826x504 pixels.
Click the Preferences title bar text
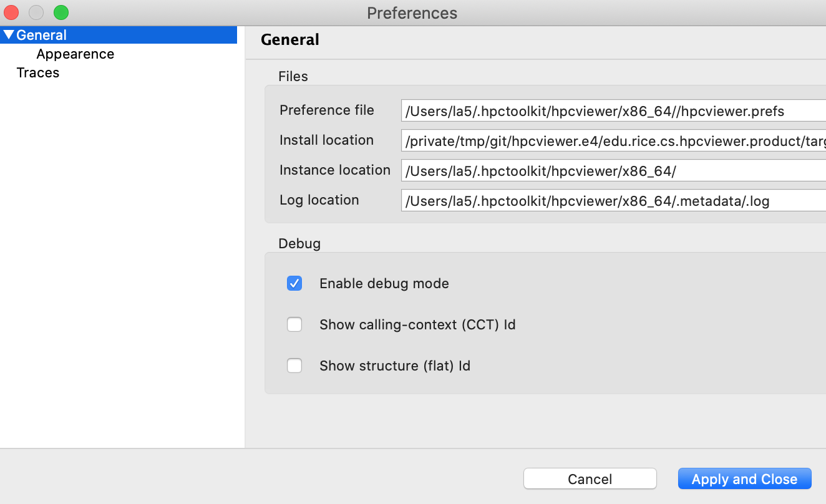tap(412, 12)
